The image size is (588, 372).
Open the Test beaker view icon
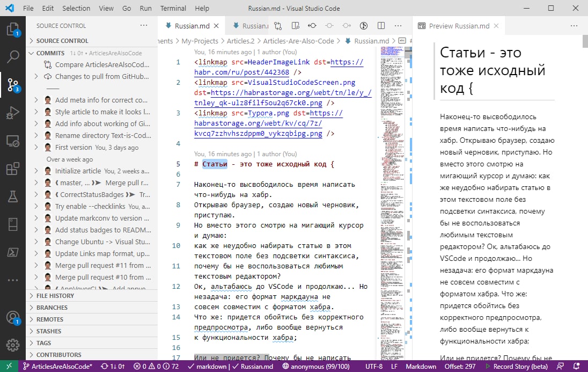(13, 196)
